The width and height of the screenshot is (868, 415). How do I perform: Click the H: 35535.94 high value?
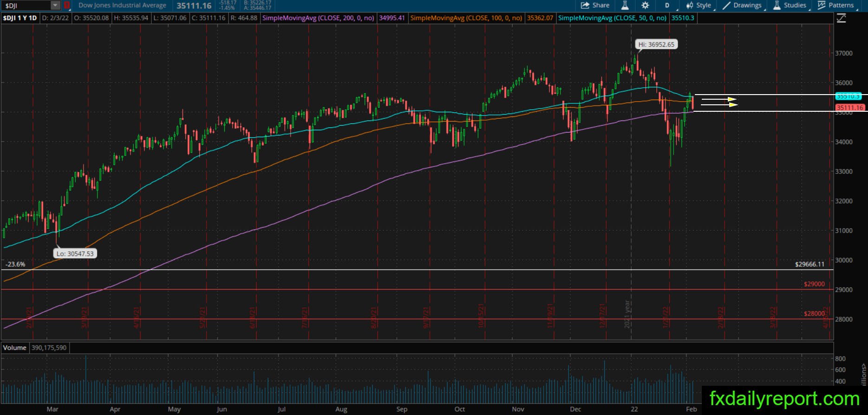pos(130,18)
